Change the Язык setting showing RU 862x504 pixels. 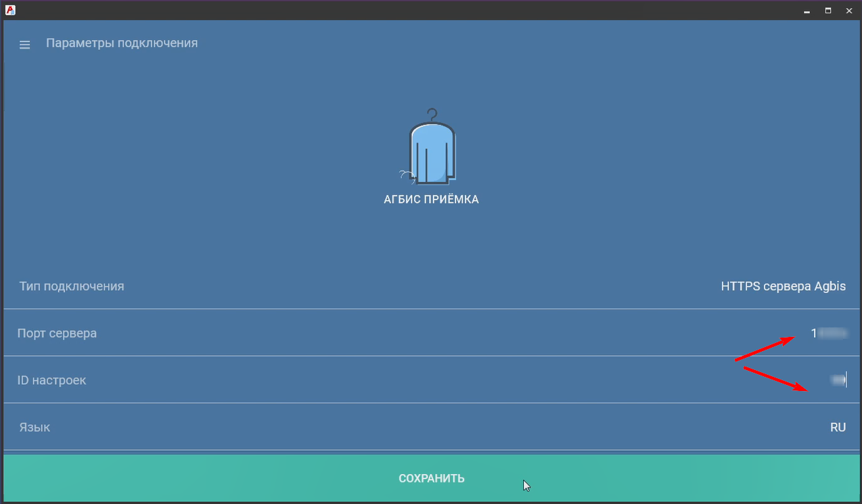(838, 428)
